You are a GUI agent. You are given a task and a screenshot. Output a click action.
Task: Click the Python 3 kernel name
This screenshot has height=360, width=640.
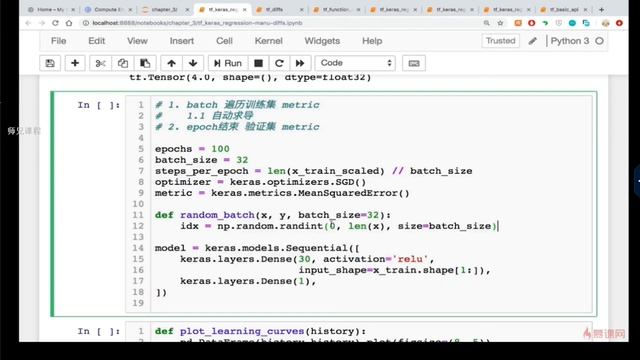click(x=570, y=41)
